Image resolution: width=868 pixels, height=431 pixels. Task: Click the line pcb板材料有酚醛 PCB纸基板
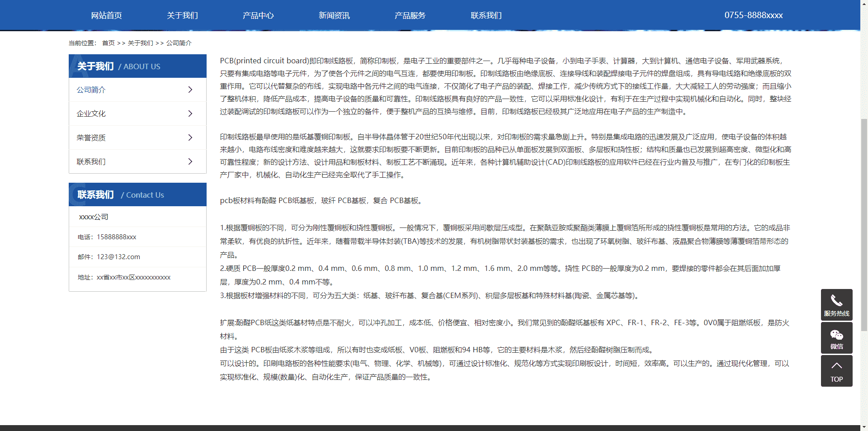(x=322, y=200)
